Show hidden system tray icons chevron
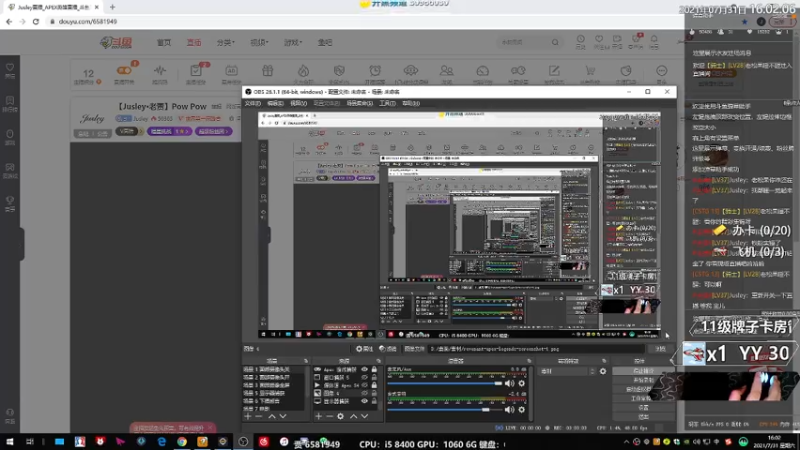Viewport: 800px width, 450px height. pyautogui.click(x=627, y=442)
